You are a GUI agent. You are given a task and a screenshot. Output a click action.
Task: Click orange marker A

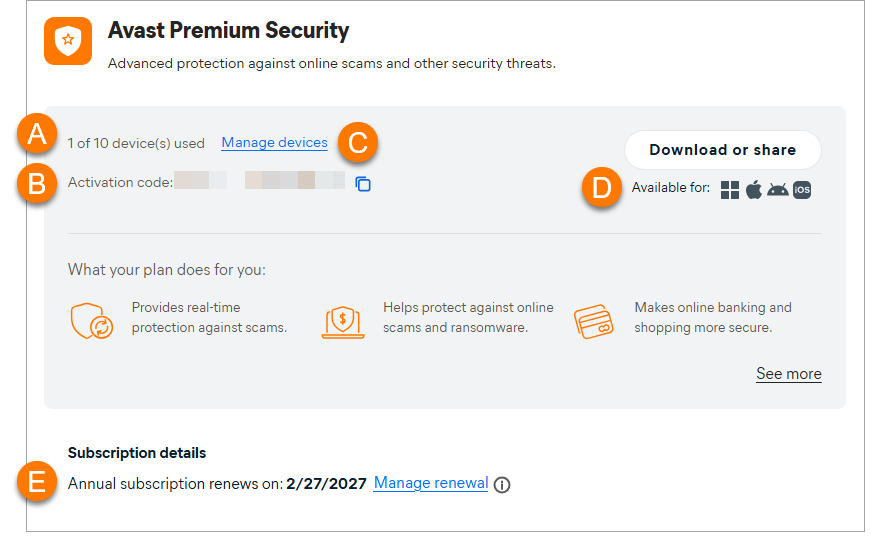coord(37,134)
